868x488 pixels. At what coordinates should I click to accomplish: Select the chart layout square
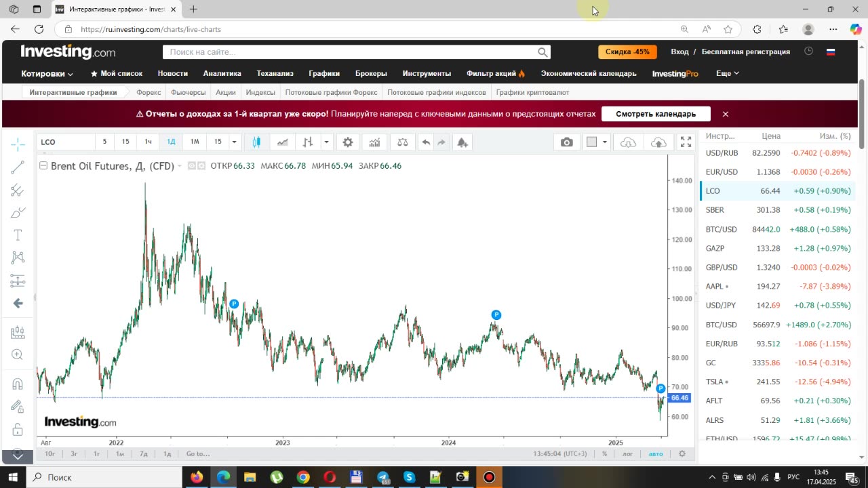click(x=591, y=142)
